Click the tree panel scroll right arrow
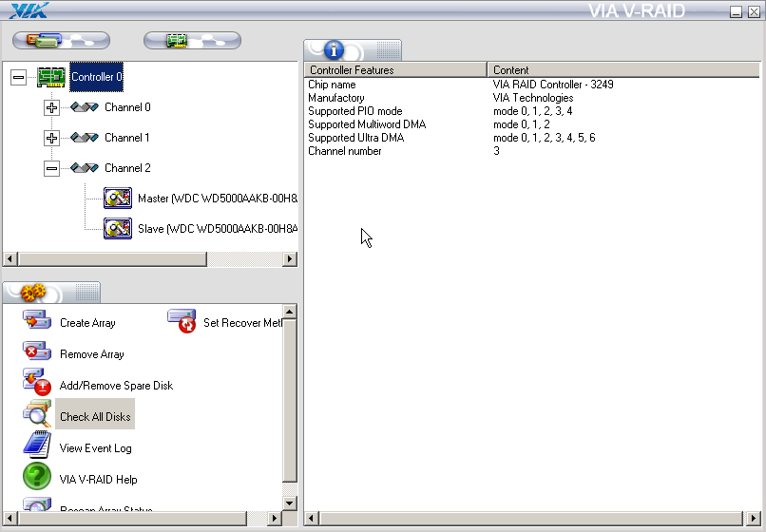Screen dimensions: 766x532 point(290,259)
